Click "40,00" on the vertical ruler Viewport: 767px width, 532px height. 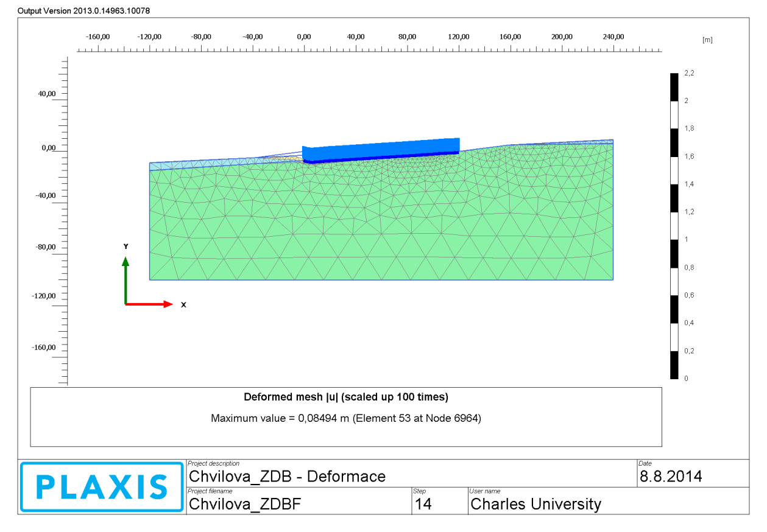[x=47, y=94]
